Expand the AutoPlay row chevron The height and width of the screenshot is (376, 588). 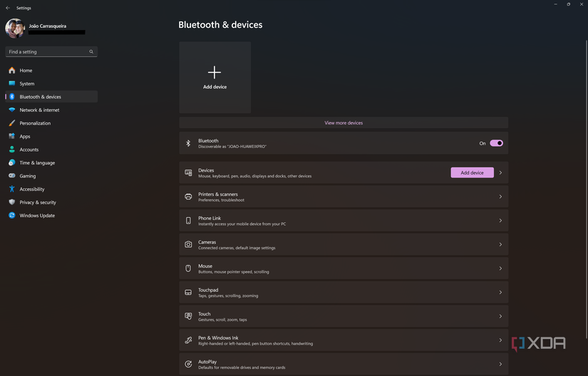[500, 364]
